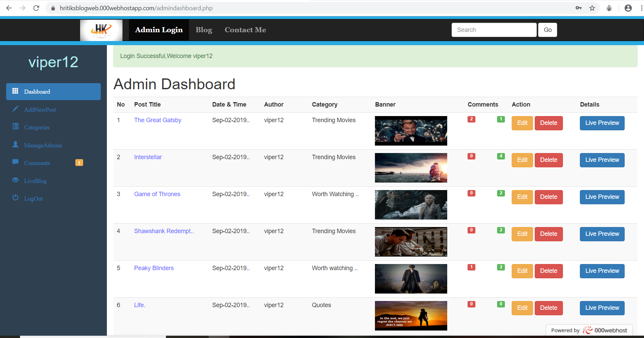
Task: Click the viper12 username heading
Action: pos(53,62)
